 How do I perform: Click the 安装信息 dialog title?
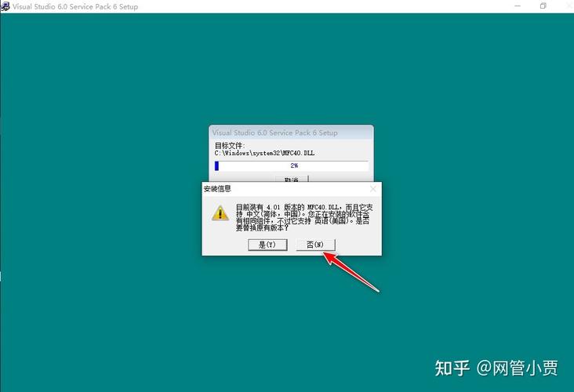click(217, 189)
